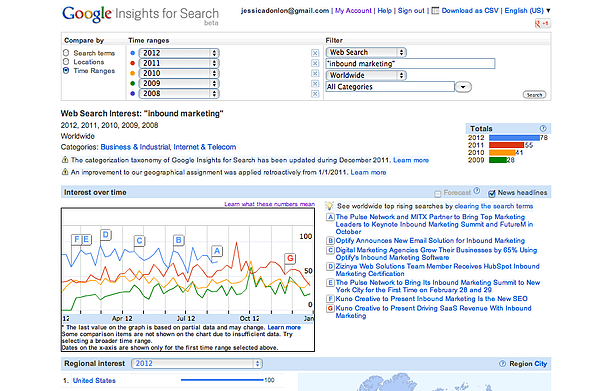This screenshot has width=600, height=391.
Task: Click Learn more for geographical assignment notice
Action: tap(368, 173)
